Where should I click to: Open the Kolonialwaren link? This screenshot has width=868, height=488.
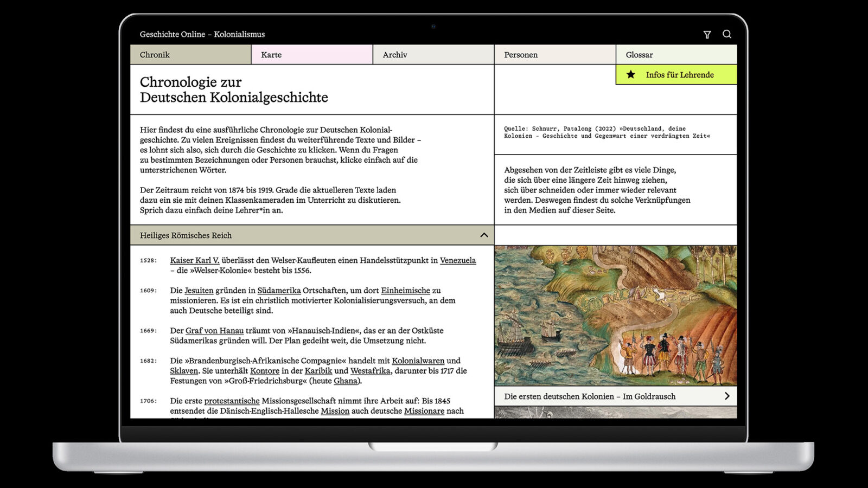tap(418, 361)
